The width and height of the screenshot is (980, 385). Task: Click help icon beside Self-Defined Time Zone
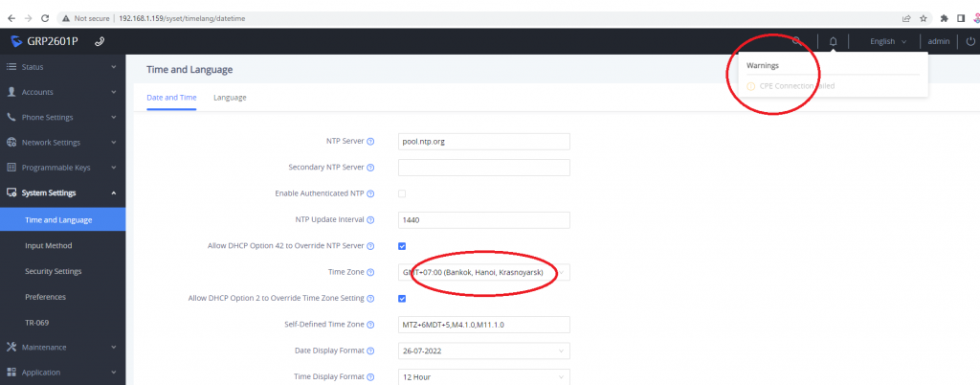tap(370, 325)
